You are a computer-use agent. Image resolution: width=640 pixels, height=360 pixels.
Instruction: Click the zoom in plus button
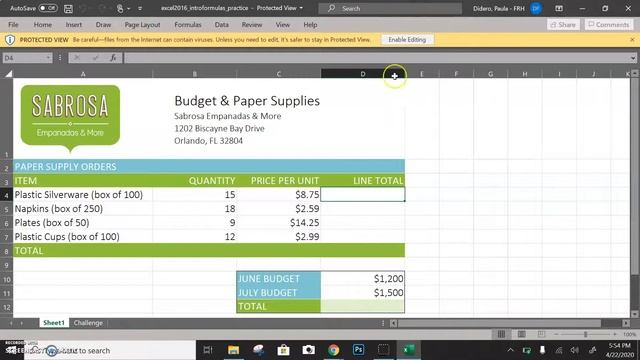615,334
